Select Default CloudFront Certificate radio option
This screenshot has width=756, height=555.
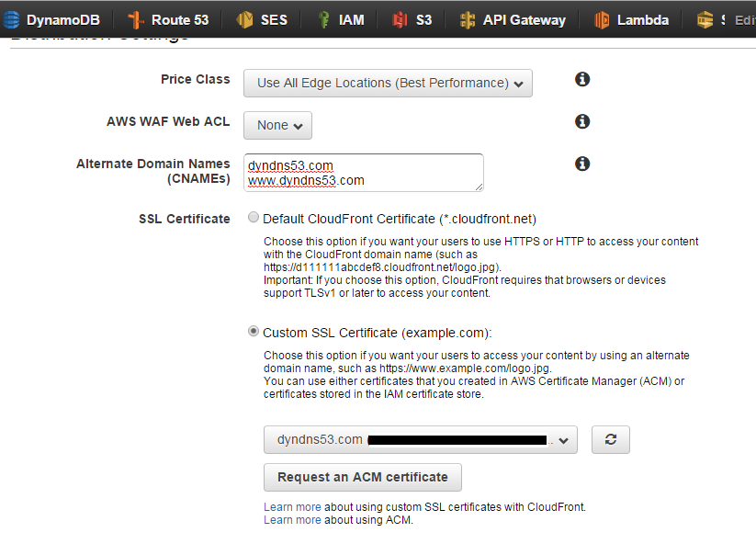tap(254, 219)
